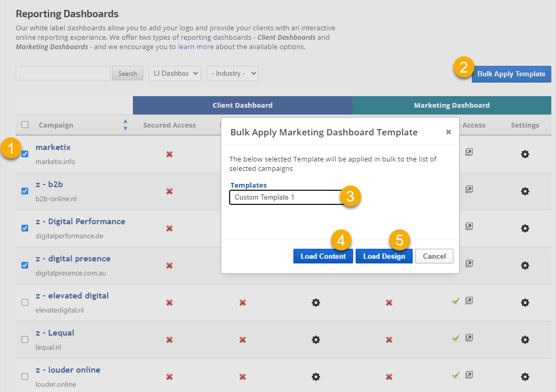Click client dashboard gear for z - elevated digital
This screenshot has height=392, width=556.
316,303
